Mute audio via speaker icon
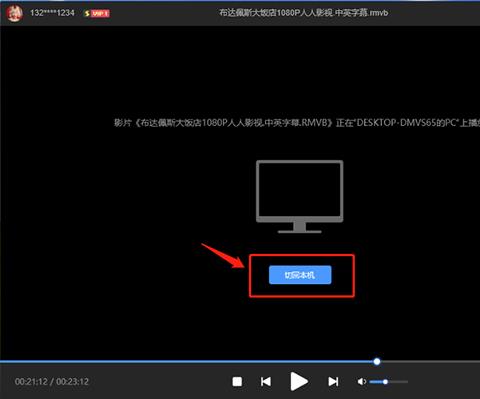Screen dimensions: 480x399 (362, 381)
